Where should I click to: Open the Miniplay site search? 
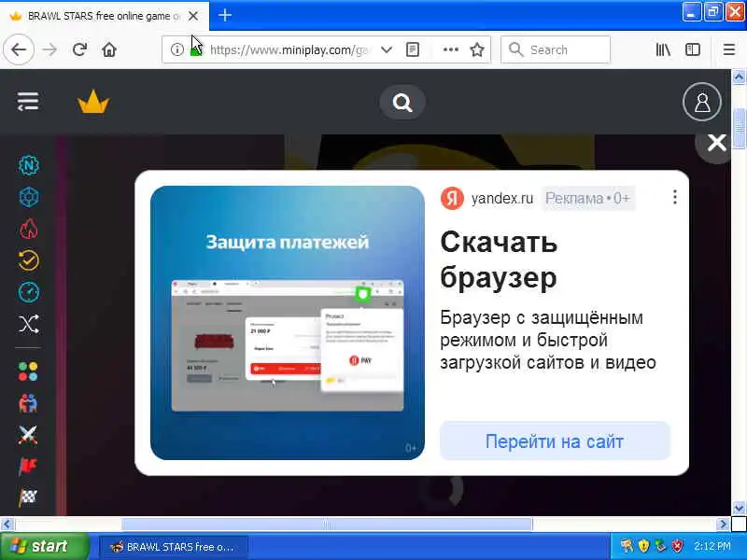tap(402, 103)
